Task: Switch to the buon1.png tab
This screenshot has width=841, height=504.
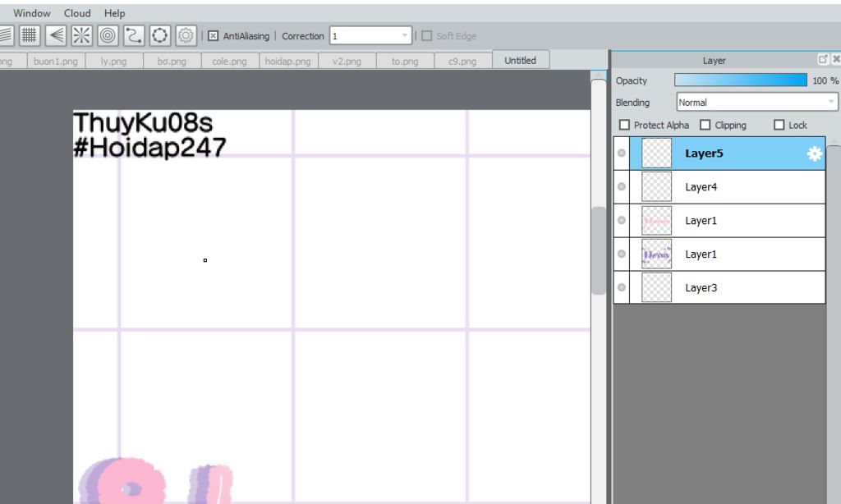Action: [56, 61]
